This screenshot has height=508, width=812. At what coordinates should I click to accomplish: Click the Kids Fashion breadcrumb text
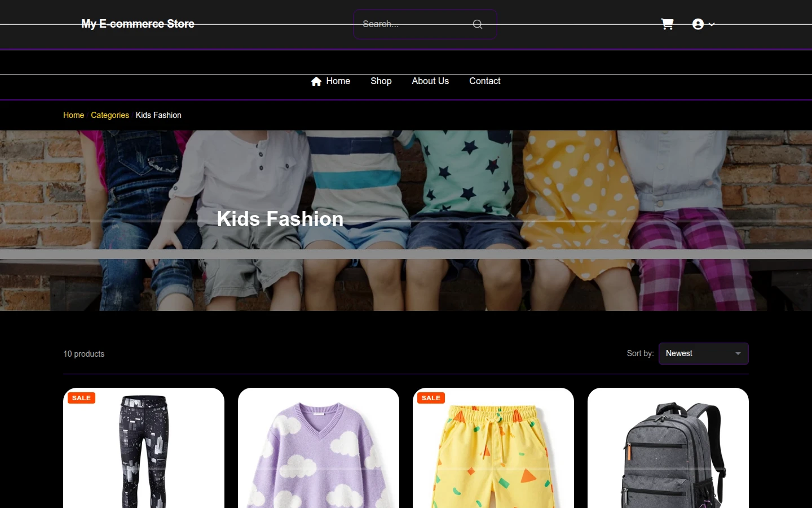158,115
